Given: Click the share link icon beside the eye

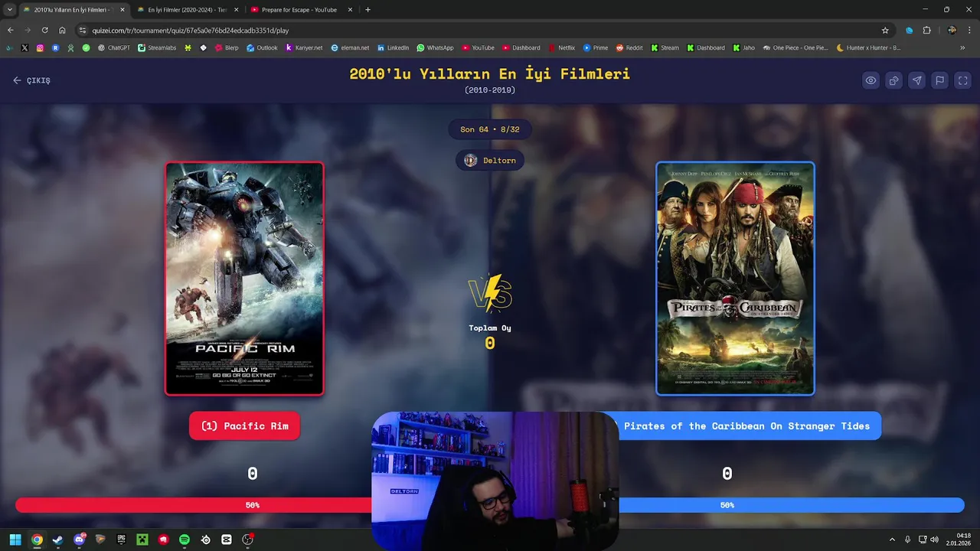Looking at the screenshot, I should (x=893, y=80).
